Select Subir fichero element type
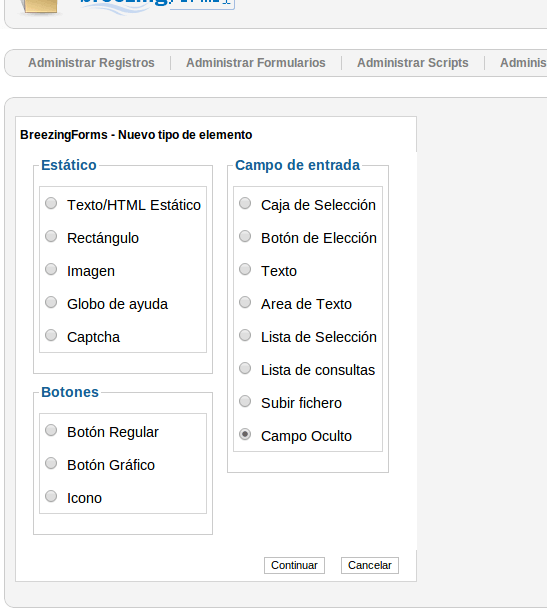 (245, 401)
